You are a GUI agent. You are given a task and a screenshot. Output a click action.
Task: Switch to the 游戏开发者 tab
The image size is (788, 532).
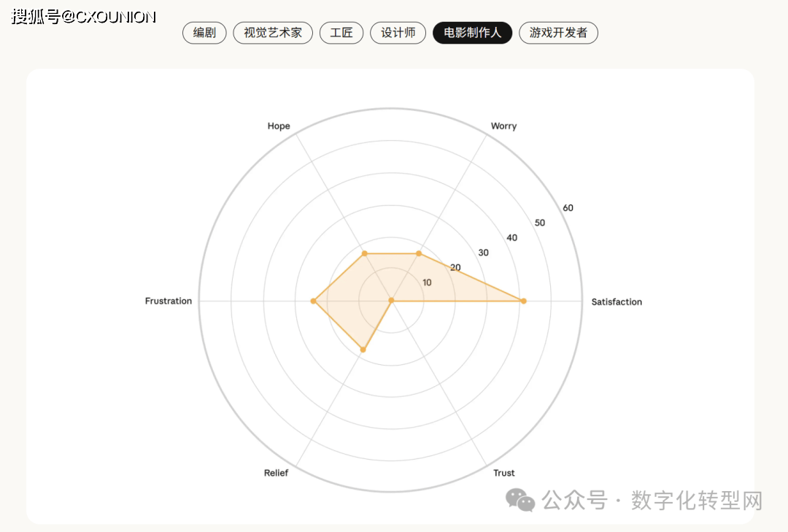[x=558, y=33]
